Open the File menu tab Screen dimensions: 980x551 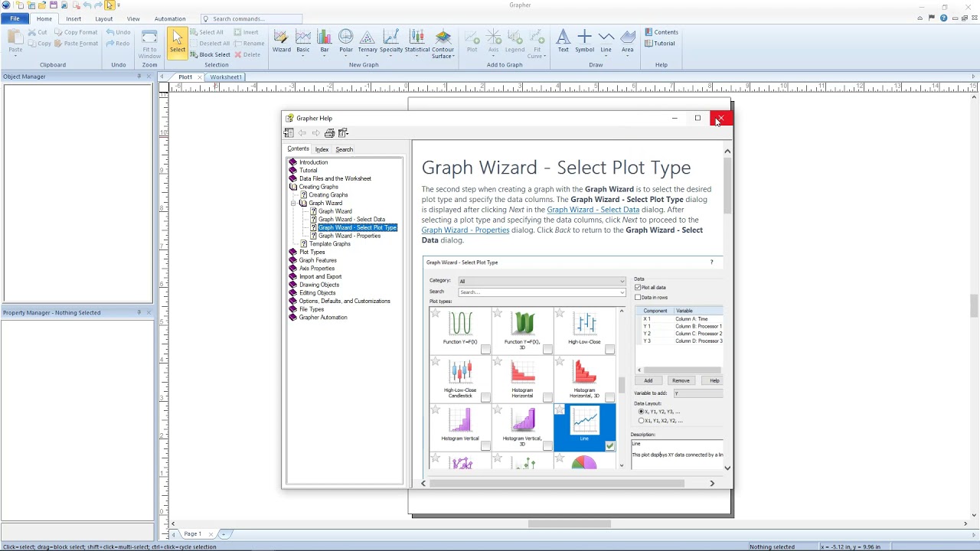(15, 18)
